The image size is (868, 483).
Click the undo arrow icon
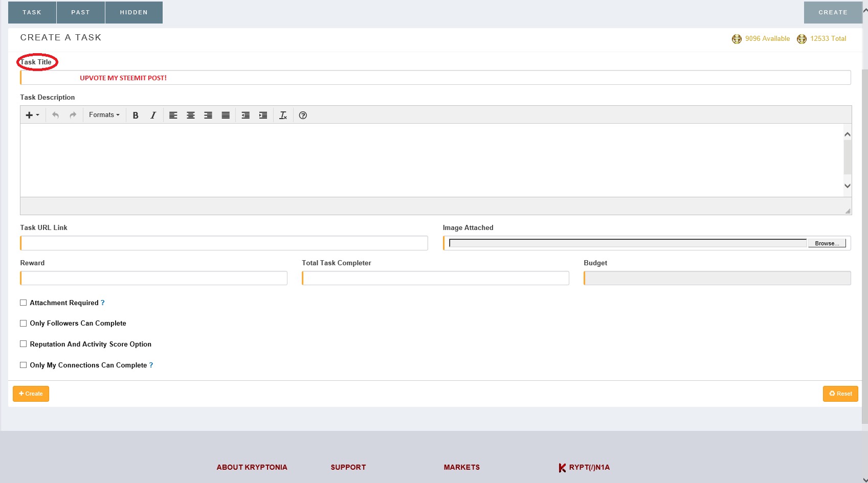[x=56, y=115]
